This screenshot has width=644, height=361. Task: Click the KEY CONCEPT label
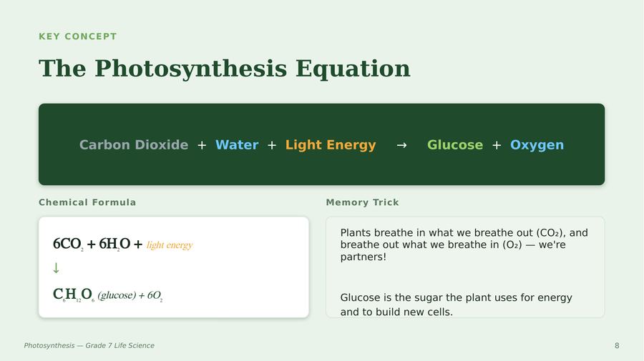click(x=77, y=36)
